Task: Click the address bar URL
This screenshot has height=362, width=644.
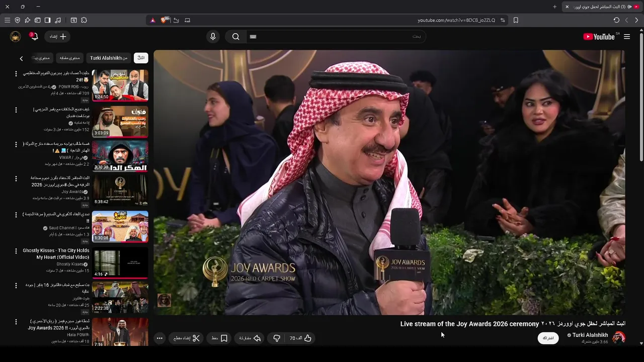Action: pos(456,20)
